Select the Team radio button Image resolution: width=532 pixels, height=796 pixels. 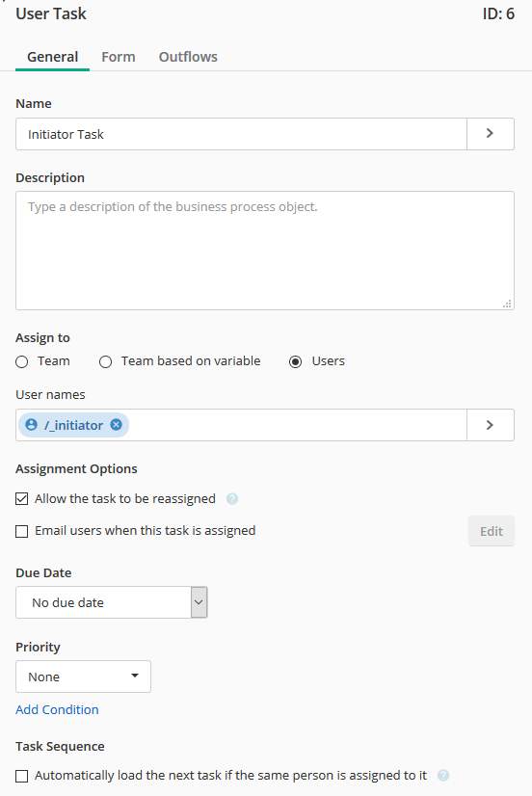pos(22,362)
